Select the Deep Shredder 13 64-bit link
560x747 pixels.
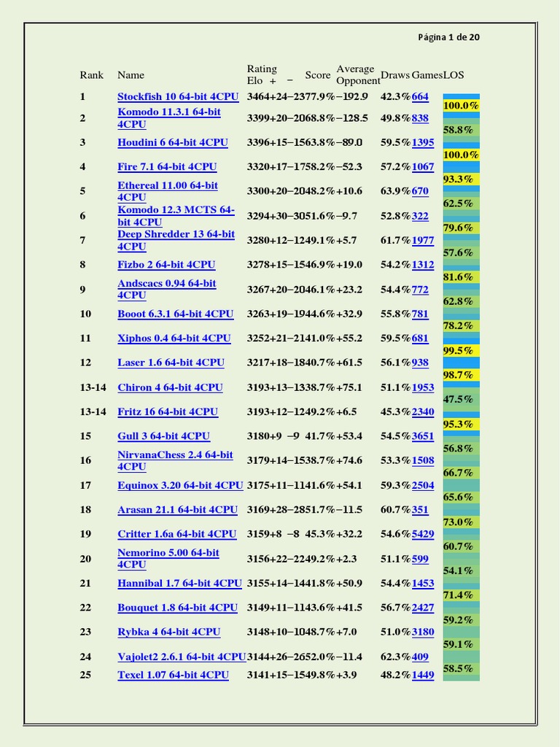pos(176,240)
